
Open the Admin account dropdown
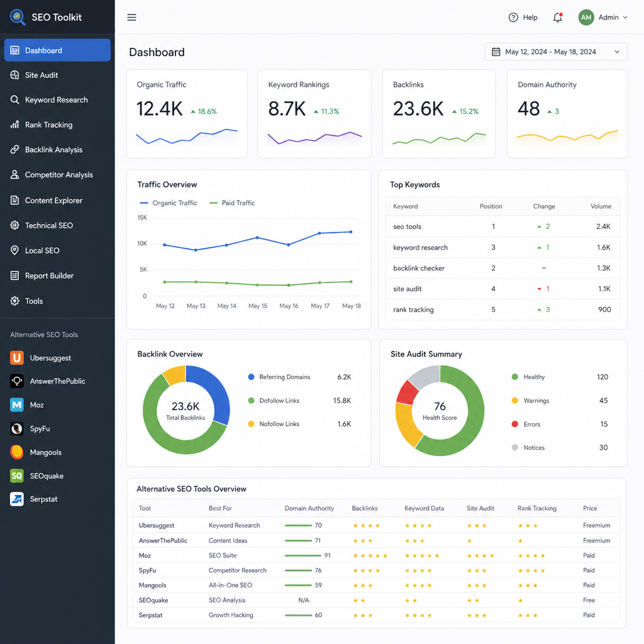coord(603,17)
